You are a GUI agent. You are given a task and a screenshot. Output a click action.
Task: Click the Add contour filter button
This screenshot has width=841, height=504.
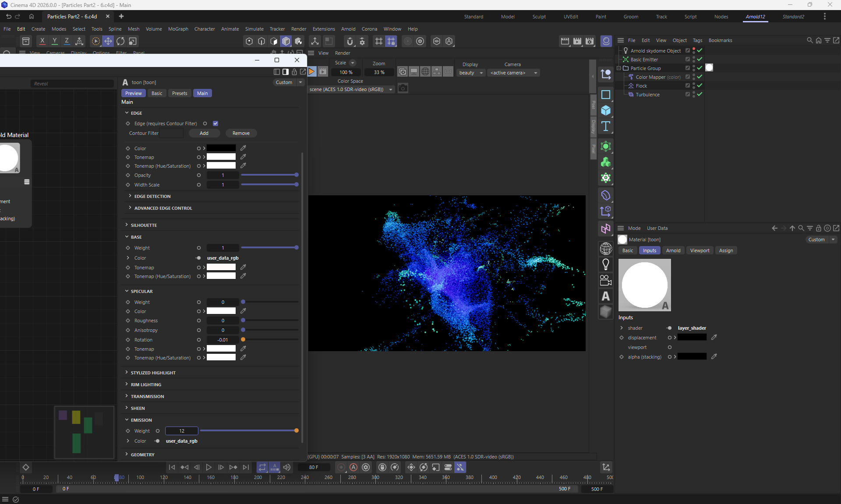[x=204, y=133]
